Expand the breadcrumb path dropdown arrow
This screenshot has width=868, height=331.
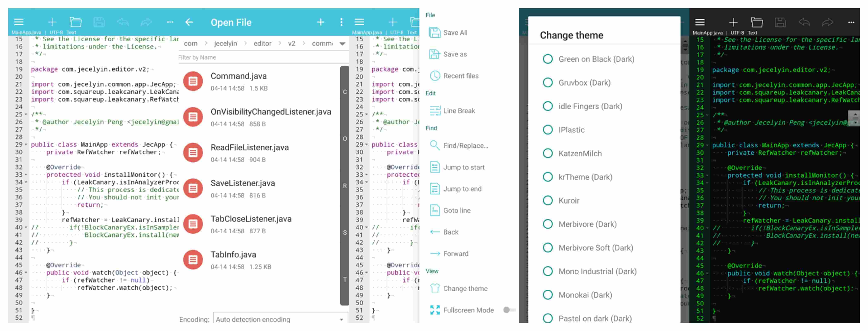pyautogui.click(x=342, y=43)
